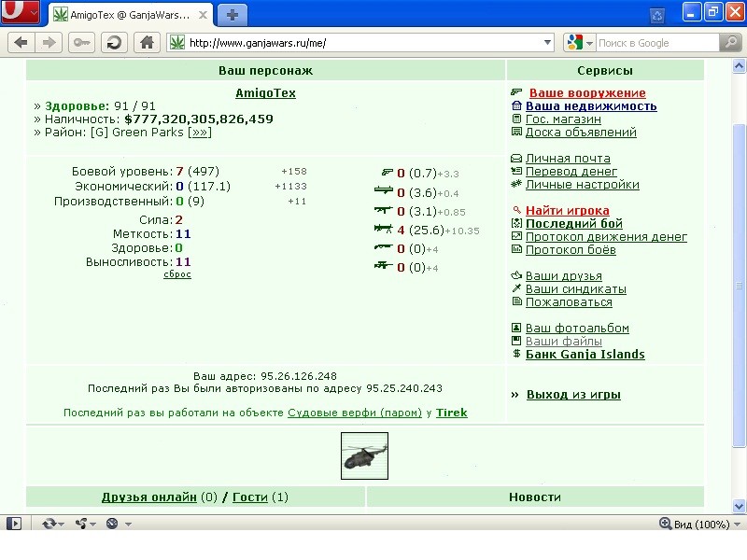Open Протокол боёв link
The width and height of the screenshot is (747, 560).
(571, 249)
